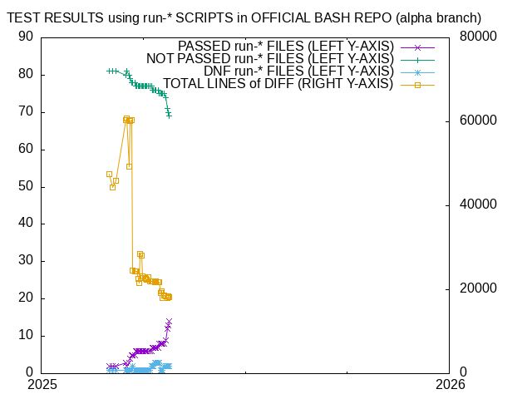The image size is (532, 399).
Task: Click the chart title text at top
Action: coord(244,17)
